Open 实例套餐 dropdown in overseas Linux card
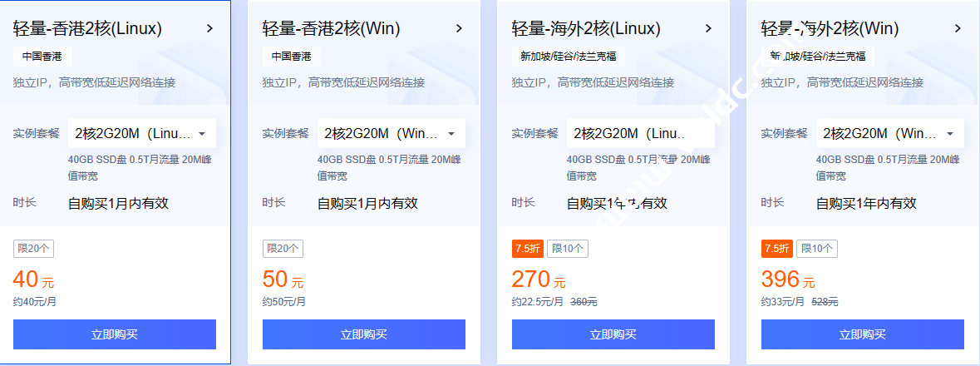Image resolution: width=980 pixels, height=366 pixels. pos(640,133)
